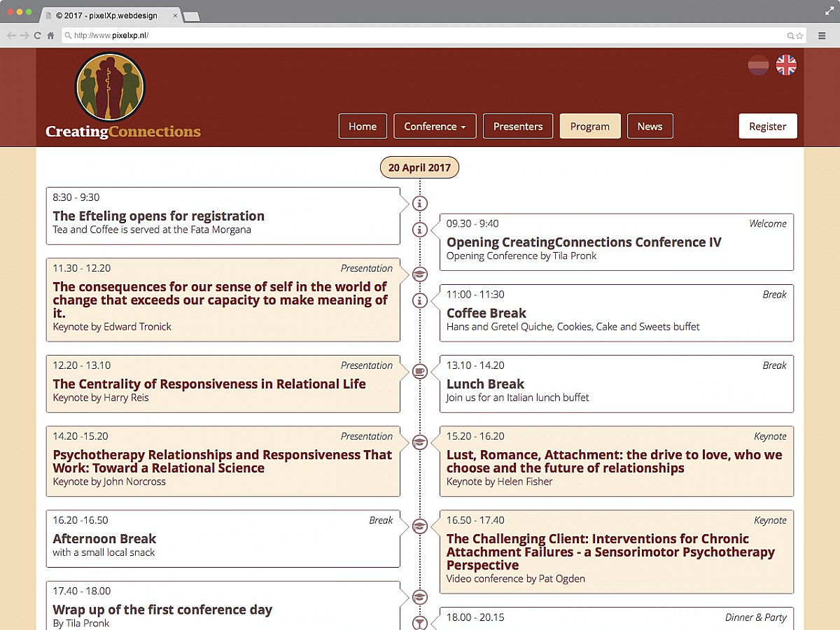Viewport: 840px width, 630px height.
Task: Click the UK English flag icon
Action: pyautogui.click(x=786, y=65)
